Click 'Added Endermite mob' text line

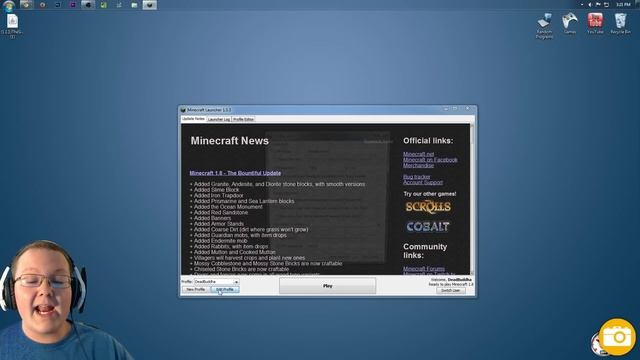pyautogui.click(x=221, y=241)
